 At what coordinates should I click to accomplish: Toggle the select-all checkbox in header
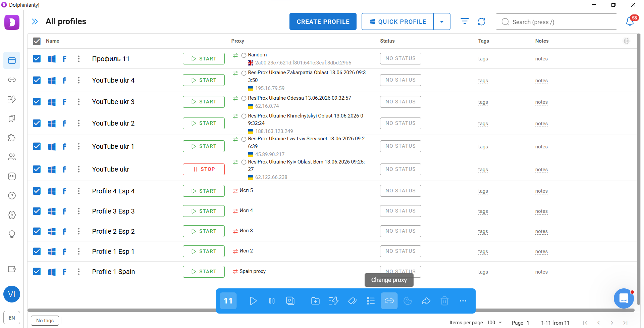pyautogui.click(x=37, y=41)
